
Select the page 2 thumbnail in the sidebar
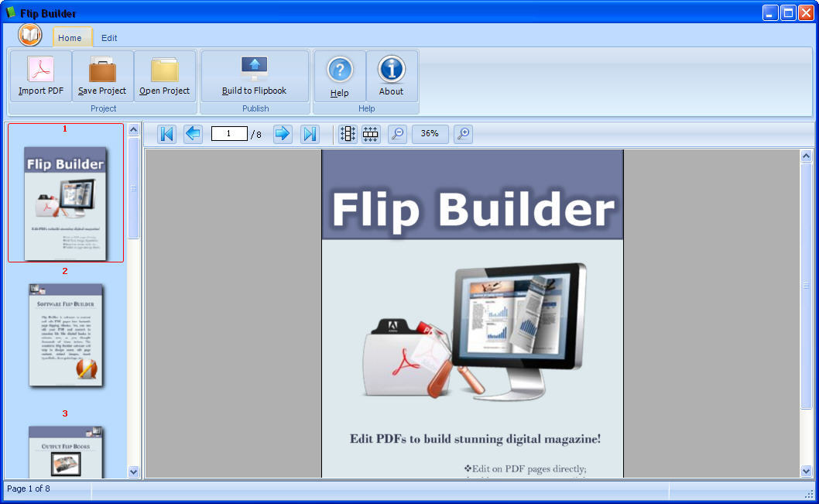(66, 336)
